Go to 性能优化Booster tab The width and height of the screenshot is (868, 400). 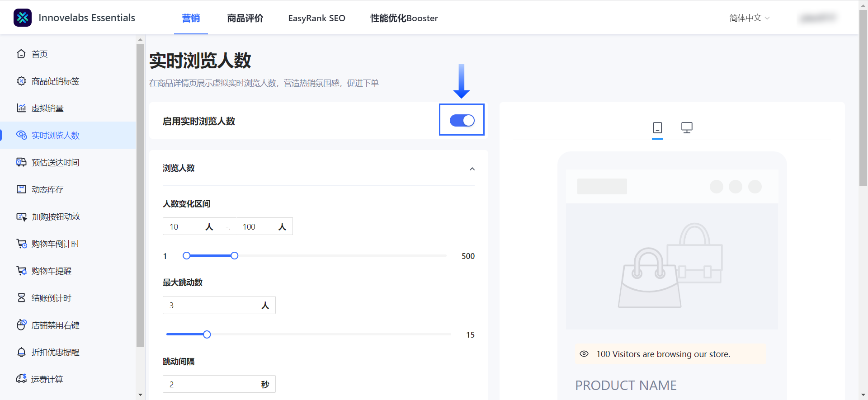click(x=404, y=18)
